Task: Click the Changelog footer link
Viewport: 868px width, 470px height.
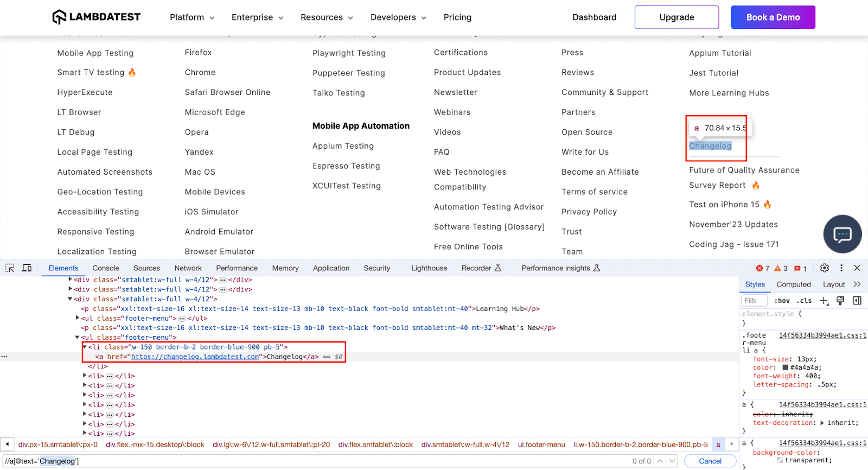Action: click(x=710, y=146)
